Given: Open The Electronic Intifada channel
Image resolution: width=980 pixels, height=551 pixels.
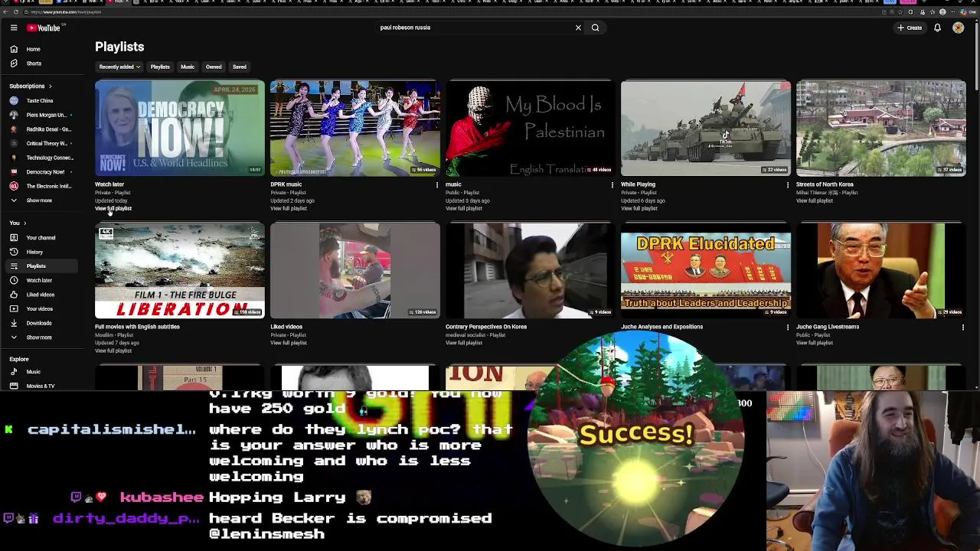Looking at the screenshot, I should click(40, 186).
